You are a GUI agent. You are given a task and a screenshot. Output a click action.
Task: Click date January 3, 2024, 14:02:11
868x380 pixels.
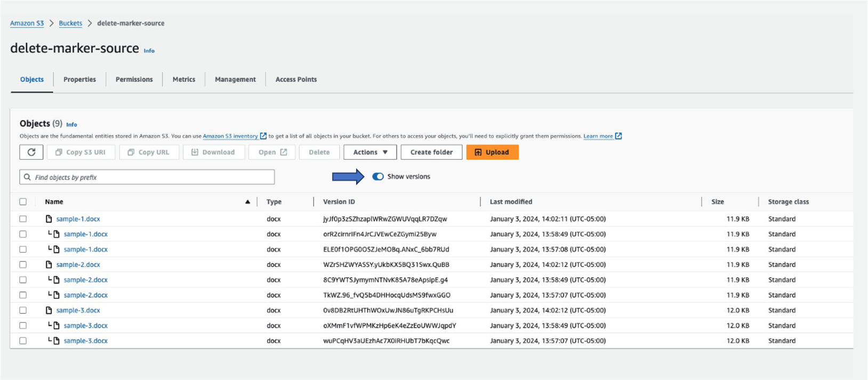tap(548, 219)
